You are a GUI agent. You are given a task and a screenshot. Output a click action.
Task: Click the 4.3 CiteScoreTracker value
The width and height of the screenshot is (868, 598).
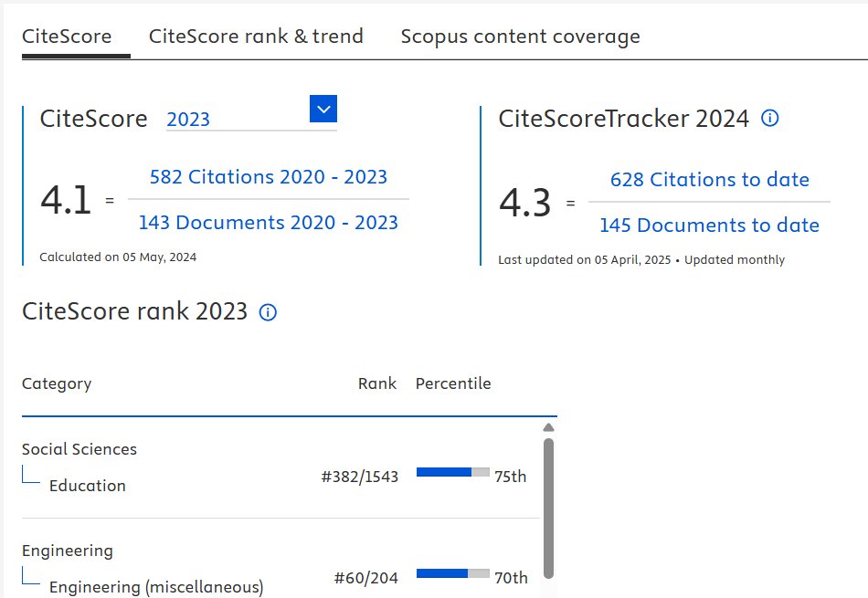coord(524,203)
